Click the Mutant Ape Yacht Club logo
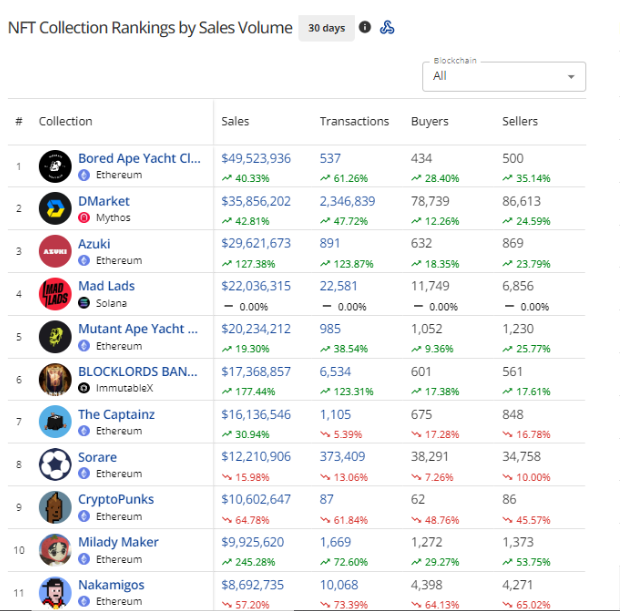Image resolution: width=620 pixels, height=611 pixels. [55, 337]
